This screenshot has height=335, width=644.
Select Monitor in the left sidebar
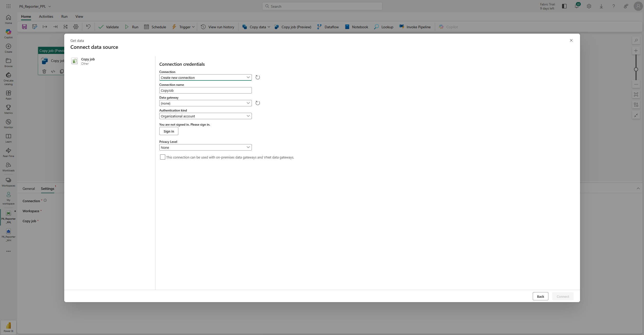coord(8,123)
